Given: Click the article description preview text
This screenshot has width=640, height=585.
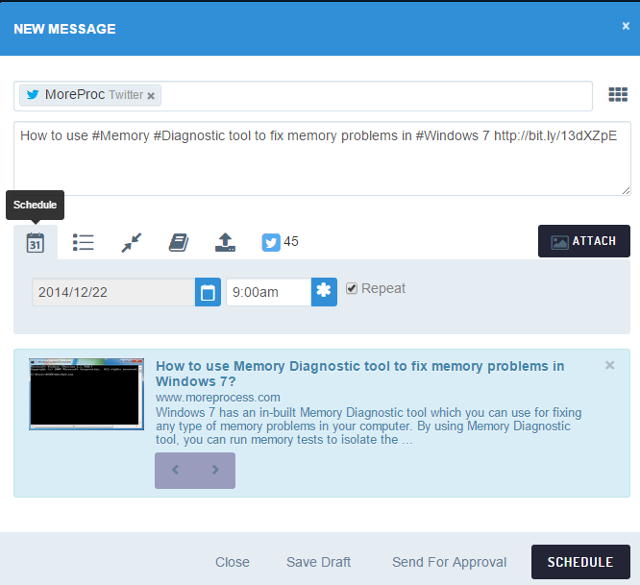Looking at the screenshot, I should coord(368,426).
